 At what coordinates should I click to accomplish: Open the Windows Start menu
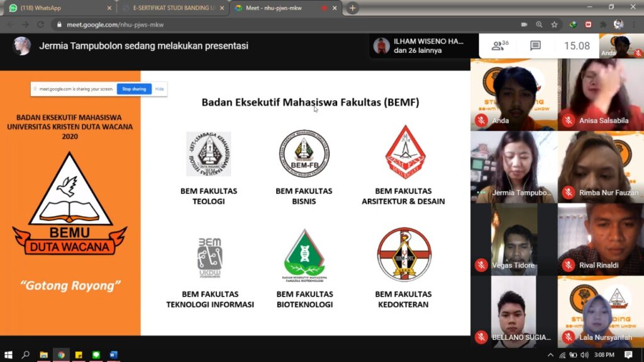click(x=8, y=354)
